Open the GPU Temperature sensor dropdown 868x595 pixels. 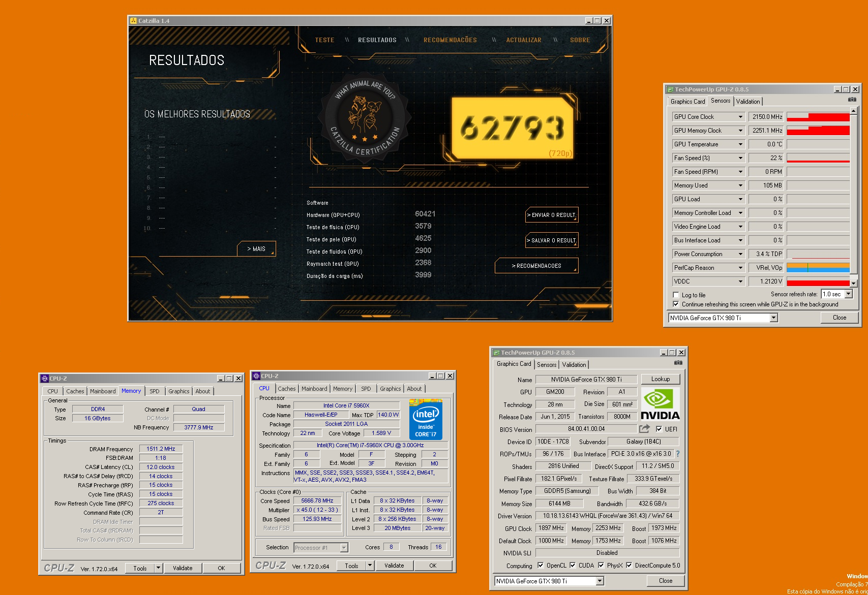point(740,144)
